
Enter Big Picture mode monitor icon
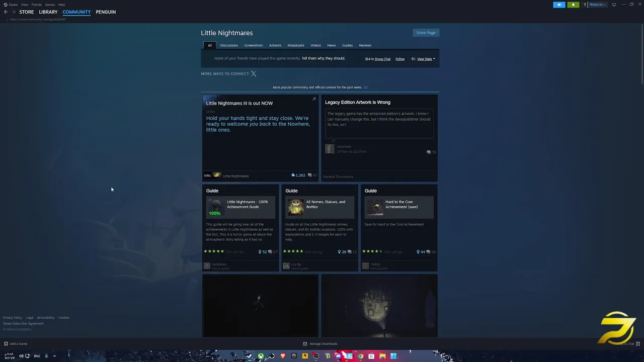614,5
